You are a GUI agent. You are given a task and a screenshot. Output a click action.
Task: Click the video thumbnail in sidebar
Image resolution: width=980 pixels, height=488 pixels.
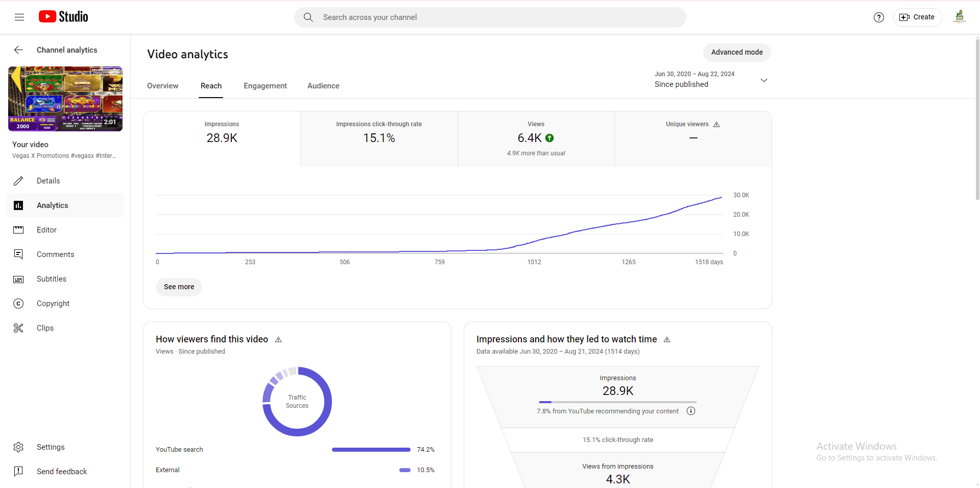(65, 99)
